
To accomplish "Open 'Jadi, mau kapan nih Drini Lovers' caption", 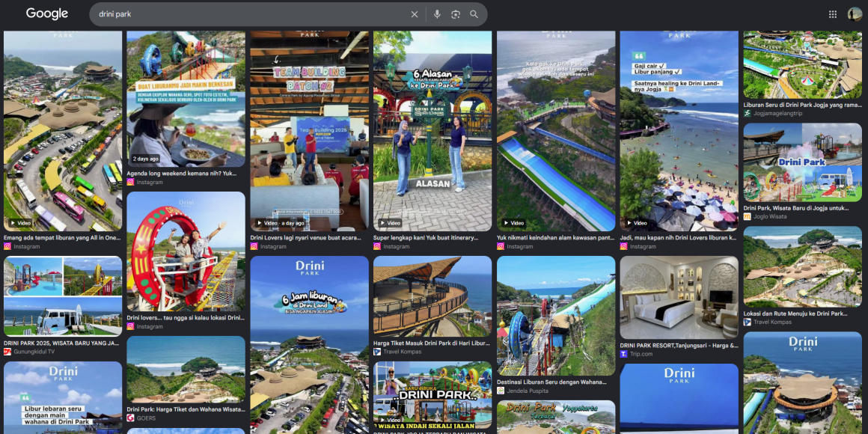I will 679,237.
